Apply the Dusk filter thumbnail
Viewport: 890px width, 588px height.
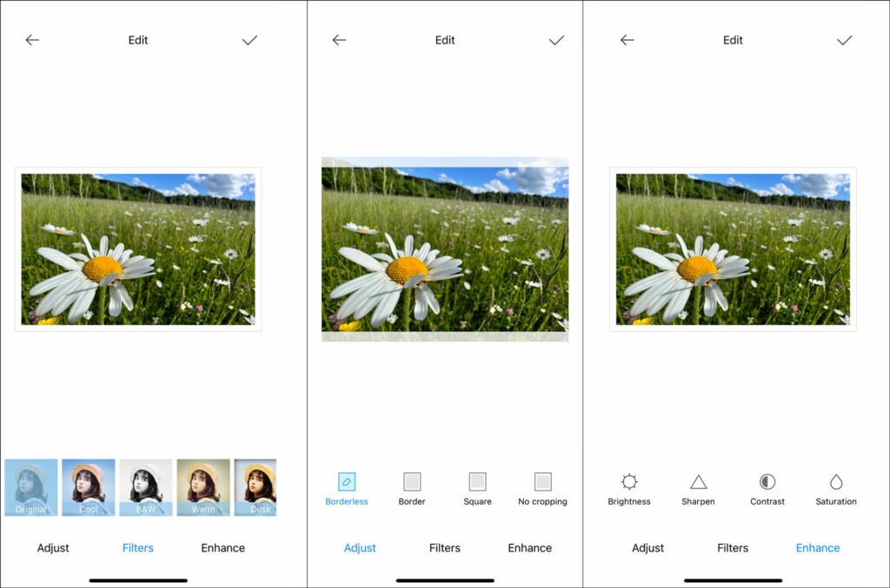[x=256, y=487]
